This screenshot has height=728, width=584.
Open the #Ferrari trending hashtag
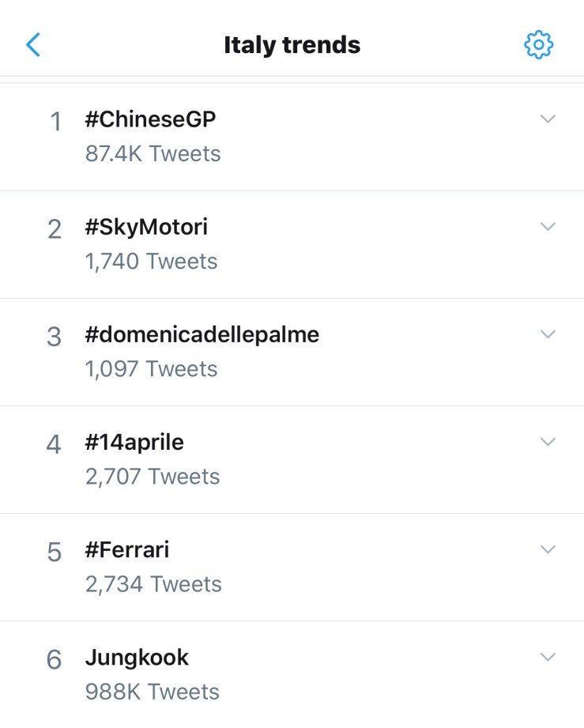(126, 549)
